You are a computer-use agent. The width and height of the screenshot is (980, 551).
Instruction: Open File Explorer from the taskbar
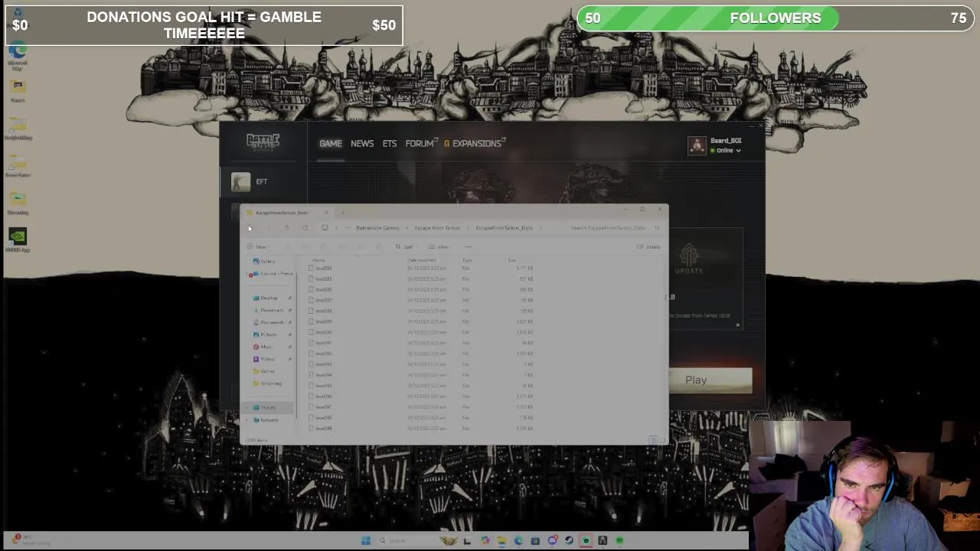(x=501, y=540)
